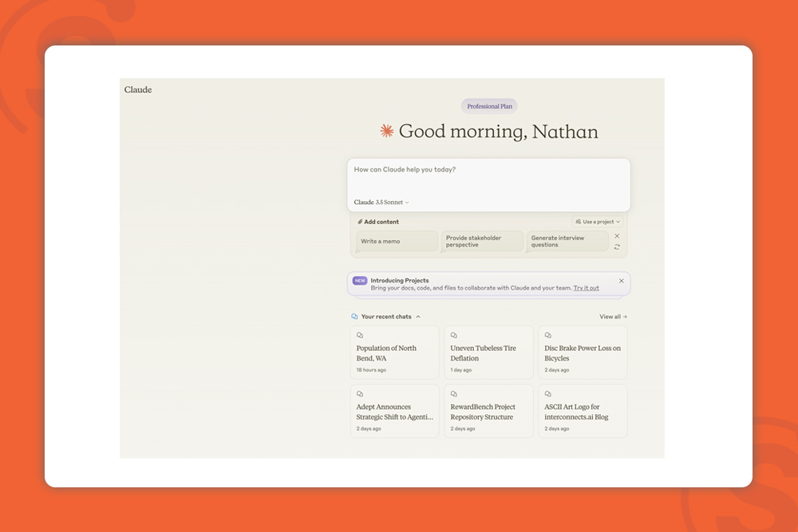This screenshot has height=532, width=798.
Task: Click the paperclip Add content icon
Action: [x=360, y=222]
